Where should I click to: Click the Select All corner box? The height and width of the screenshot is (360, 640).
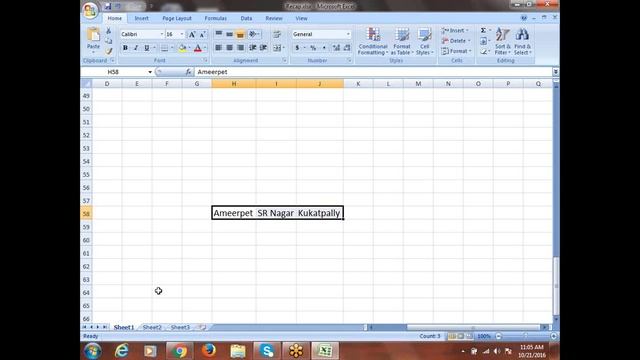(86, 84)
